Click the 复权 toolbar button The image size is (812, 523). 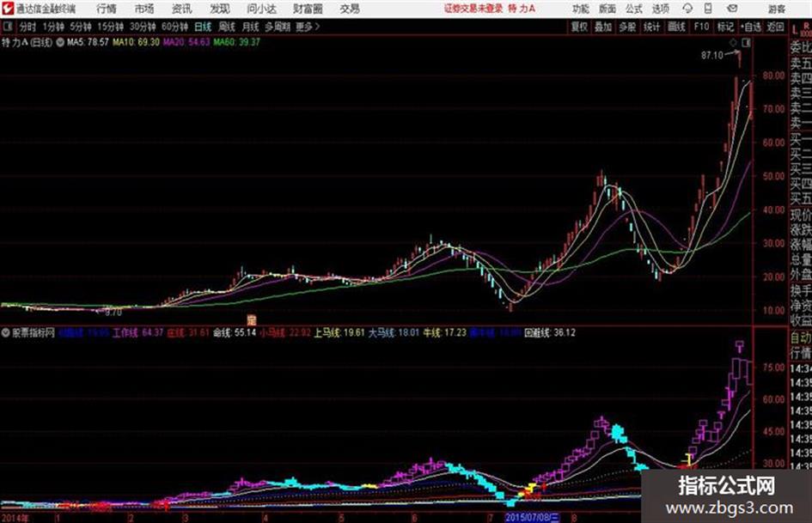coord(579,27)
